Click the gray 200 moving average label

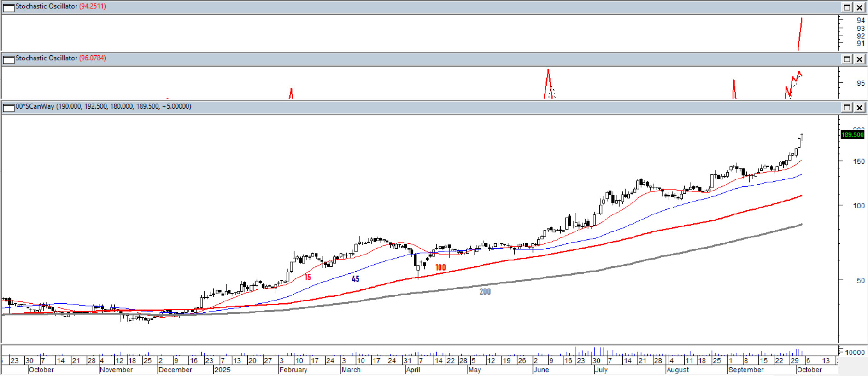pos(485,292)
